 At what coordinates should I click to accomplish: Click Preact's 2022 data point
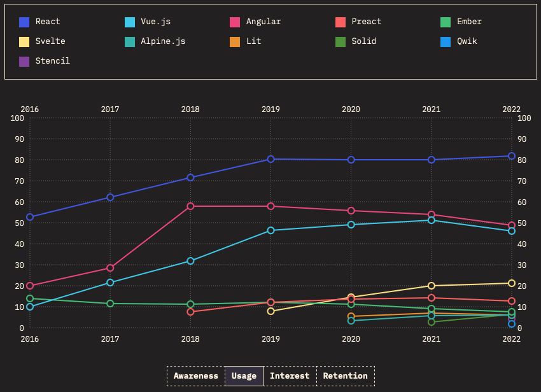[x=512, y=301]
